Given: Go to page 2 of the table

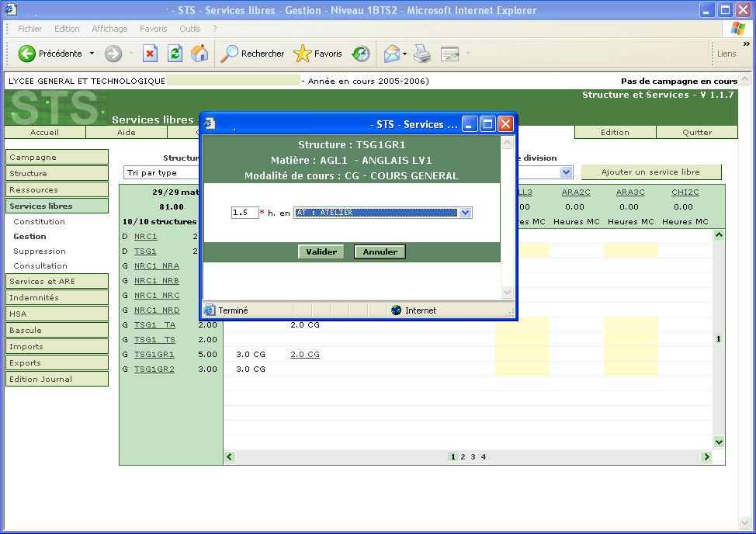Looking at the screenshot, I should click(x=463, y=457).
